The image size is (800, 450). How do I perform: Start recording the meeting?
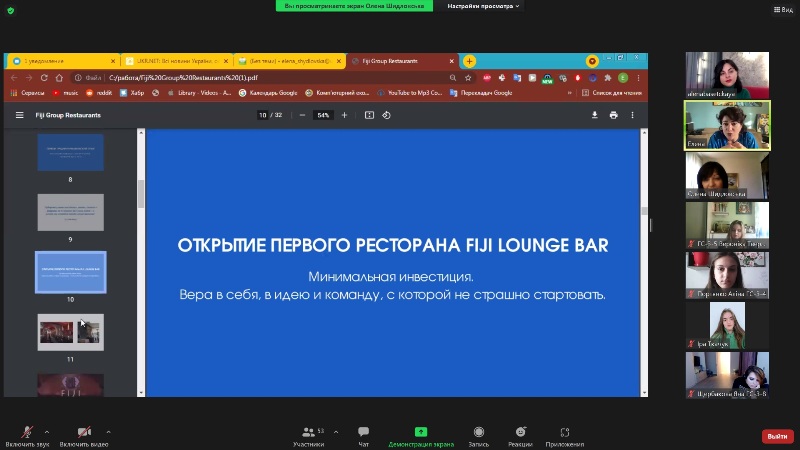479,437
